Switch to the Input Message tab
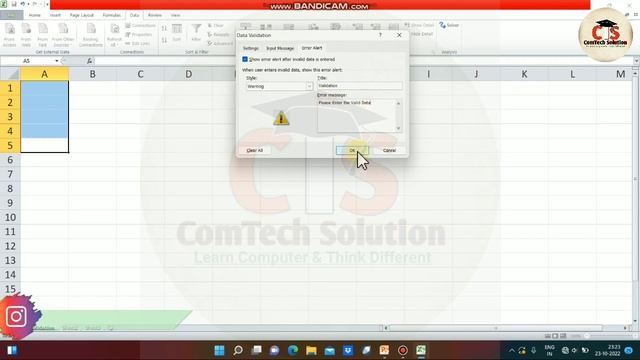Viewport: 640px width, 360px height. click(280, 48)
